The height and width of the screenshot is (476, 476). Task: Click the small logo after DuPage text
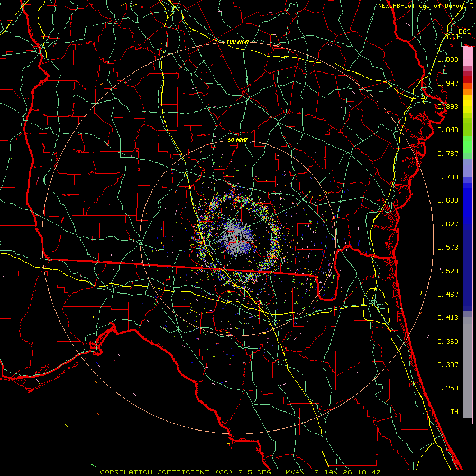coord(471,6)
